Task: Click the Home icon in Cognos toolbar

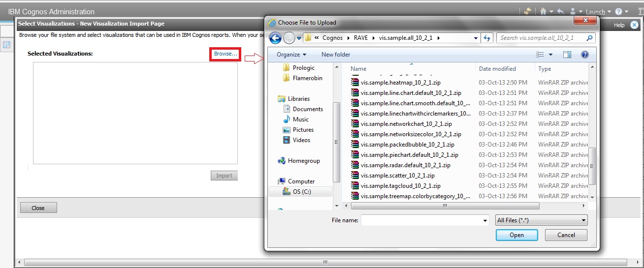Action: coord(544,11)
